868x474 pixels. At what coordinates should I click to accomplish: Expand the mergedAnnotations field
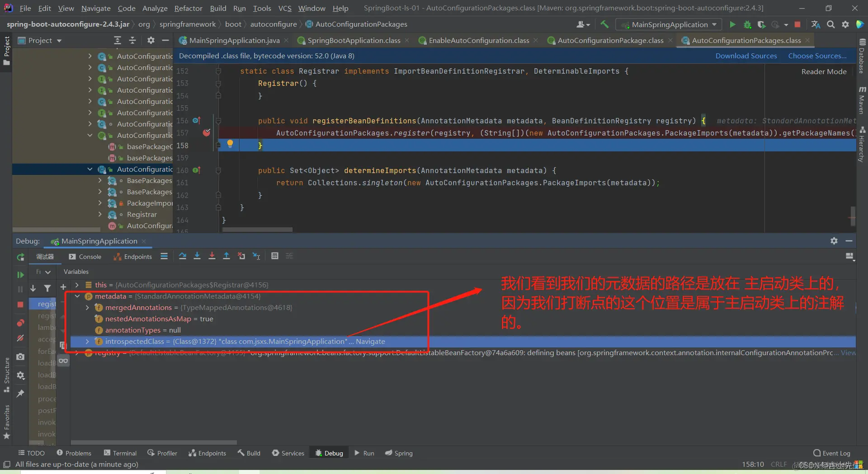point(87,308)
